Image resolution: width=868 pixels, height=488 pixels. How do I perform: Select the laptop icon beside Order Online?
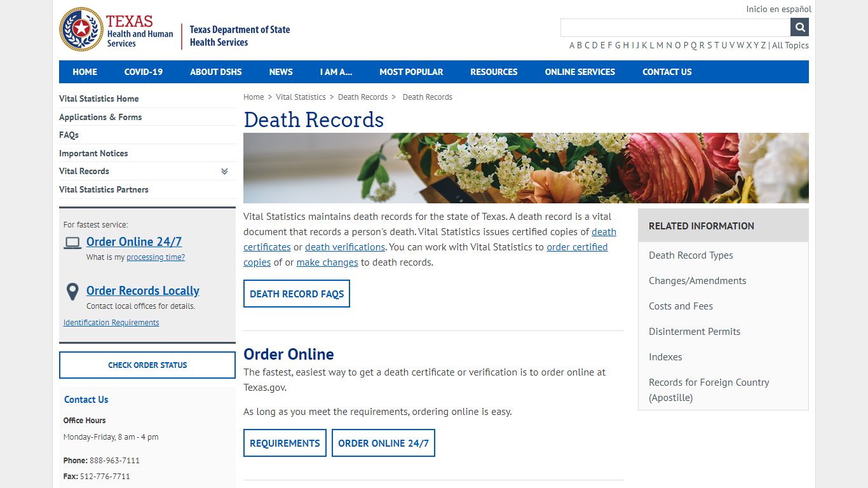tap(72, 241)
